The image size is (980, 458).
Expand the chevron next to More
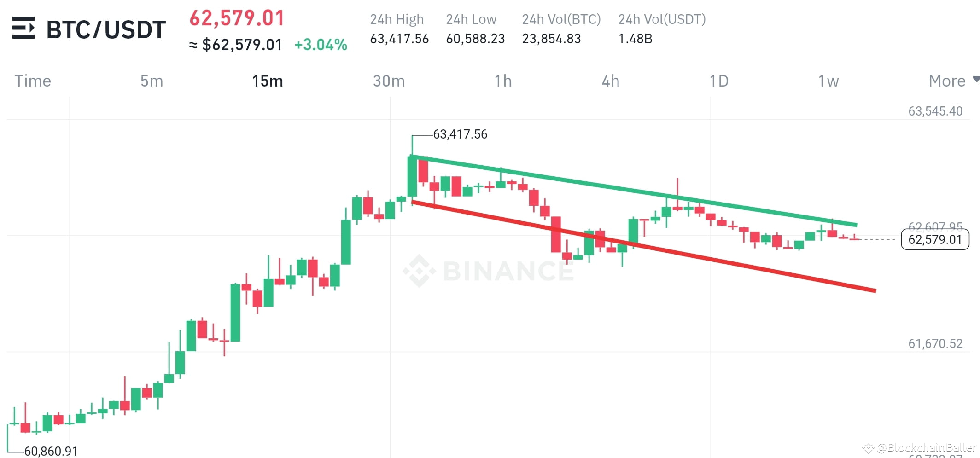coord(976,79)
